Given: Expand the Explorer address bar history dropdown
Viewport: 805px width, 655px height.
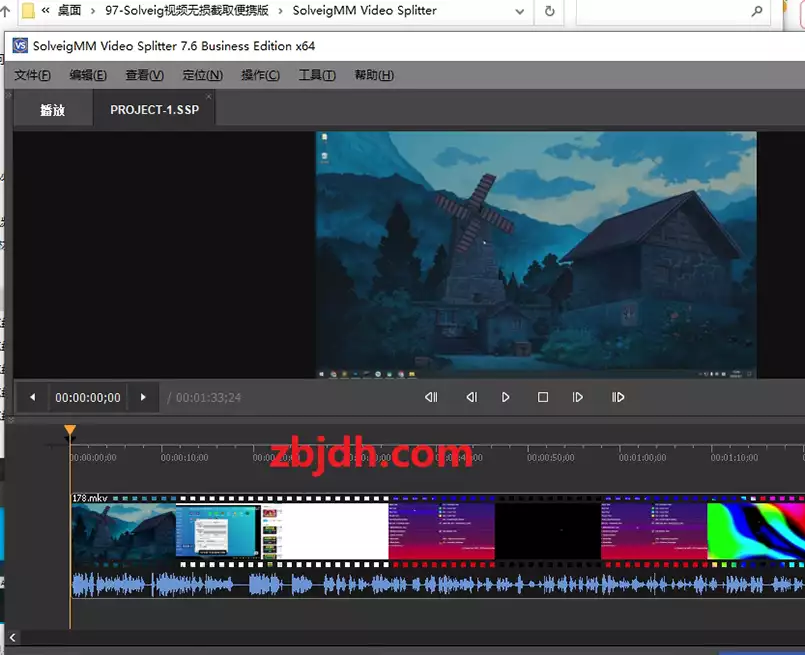Looking at the screenshot, I should tap(520, 11).
